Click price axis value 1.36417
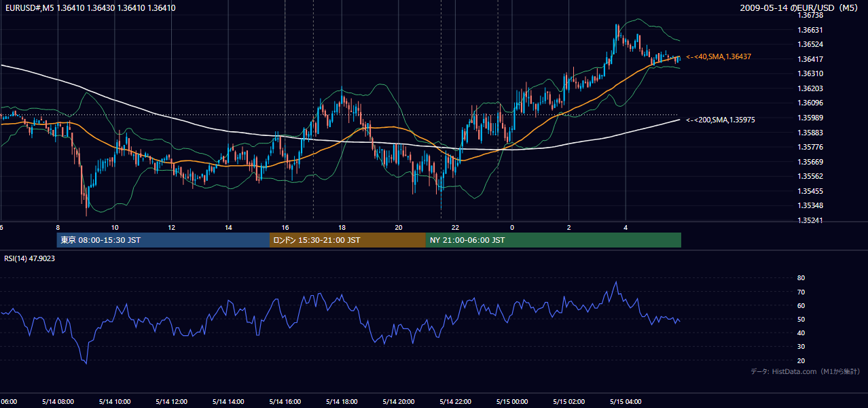 (811, 59)
